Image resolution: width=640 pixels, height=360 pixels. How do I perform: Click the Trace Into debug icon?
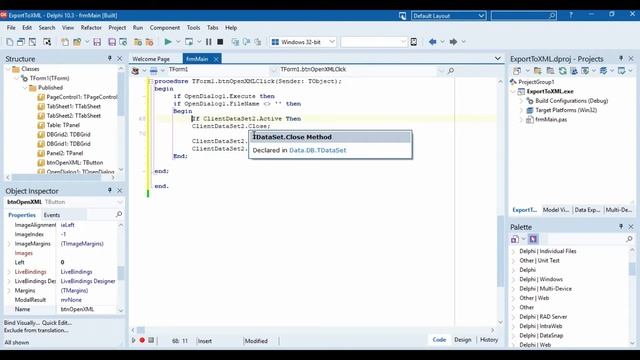[x=247, y=42]
